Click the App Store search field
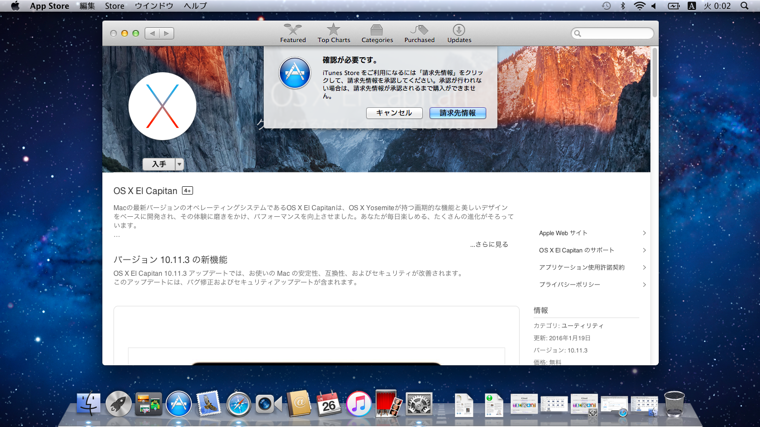Screen dimensions: 760x427 coord(612,33)
